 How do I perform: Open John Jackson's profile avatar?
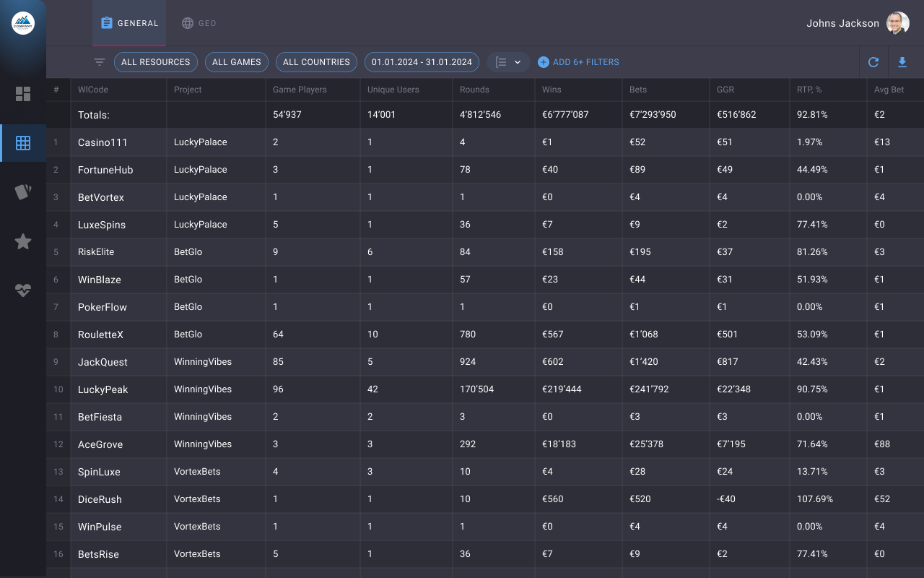[897, 23]
